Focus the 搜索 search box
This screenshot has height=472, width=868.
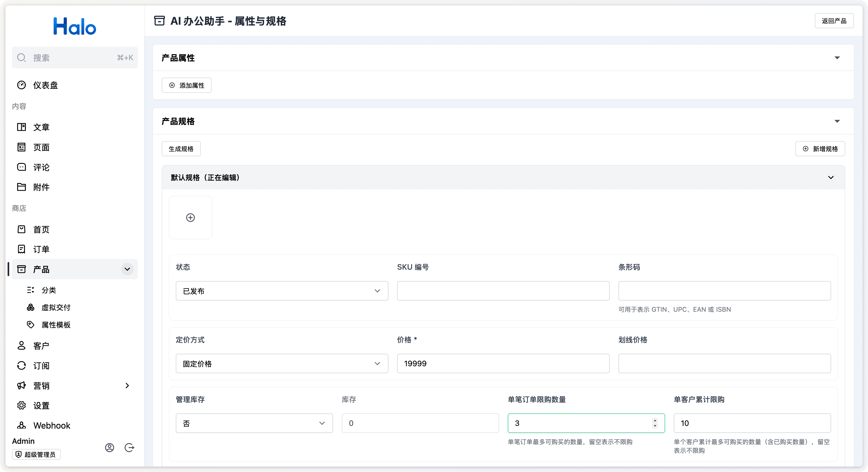tap(75, 58)
